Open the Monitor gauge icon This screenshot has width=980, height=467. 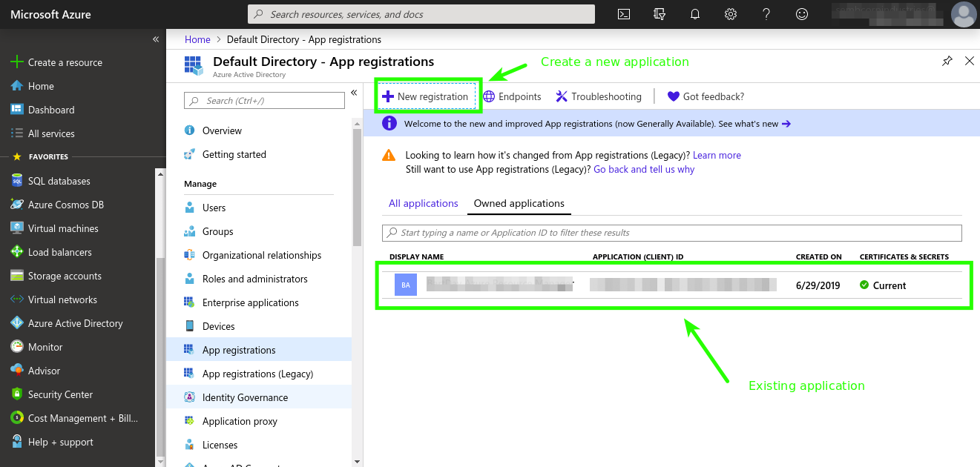[17, 347]
